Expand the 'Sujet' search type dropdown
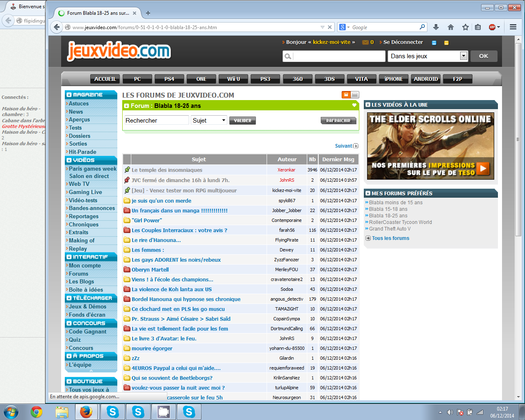 pos(224,120)
